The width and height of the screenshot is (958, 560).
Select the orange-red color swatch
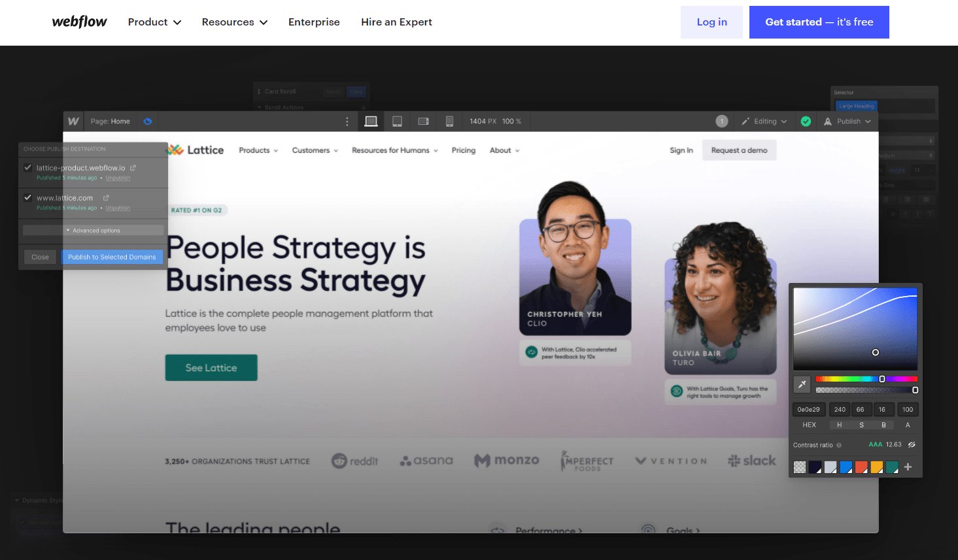click(861, 467)
